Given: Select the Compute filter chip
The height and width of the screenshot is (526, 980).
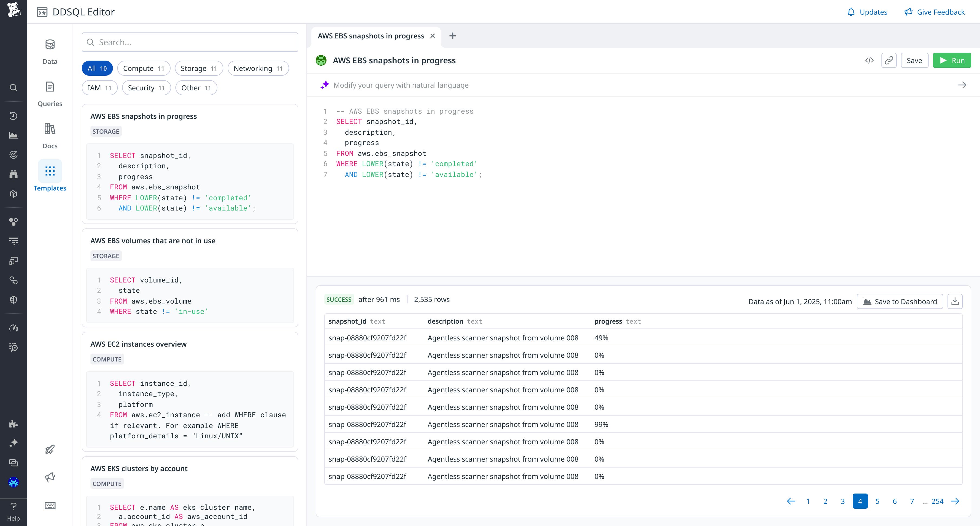Looking at the screenshot, I should [144, 68].
